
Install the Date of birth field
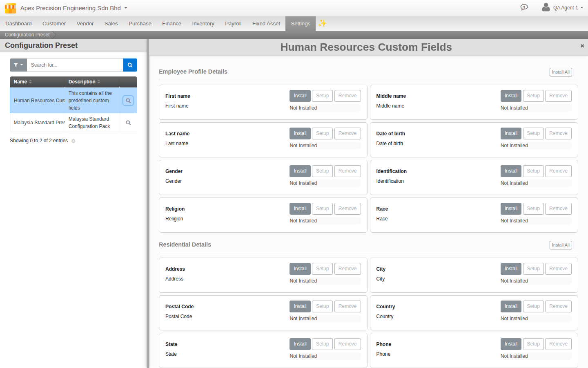[x=511, y=133]
